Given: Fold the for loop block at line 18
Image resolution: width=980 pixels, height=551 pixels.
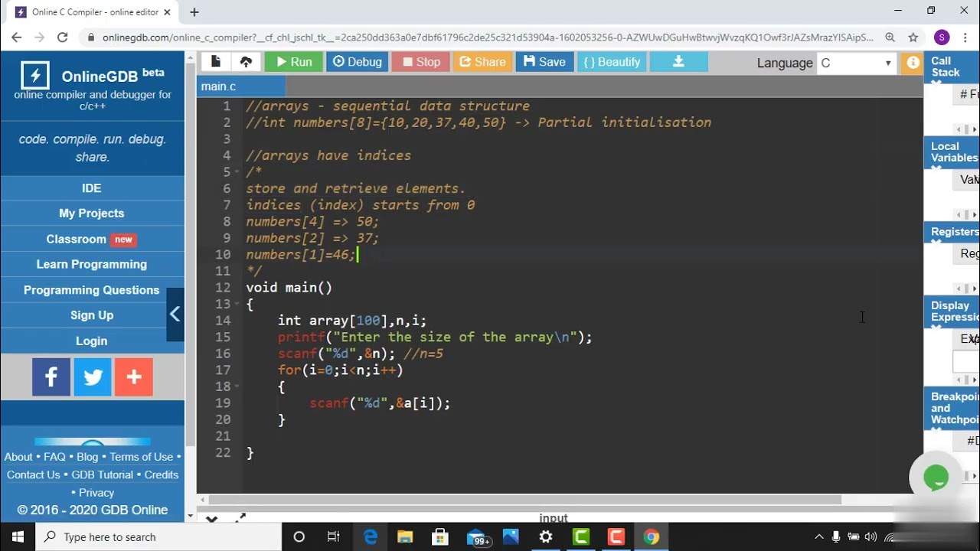Looking at the screenshot, I should tap(238, 386).
